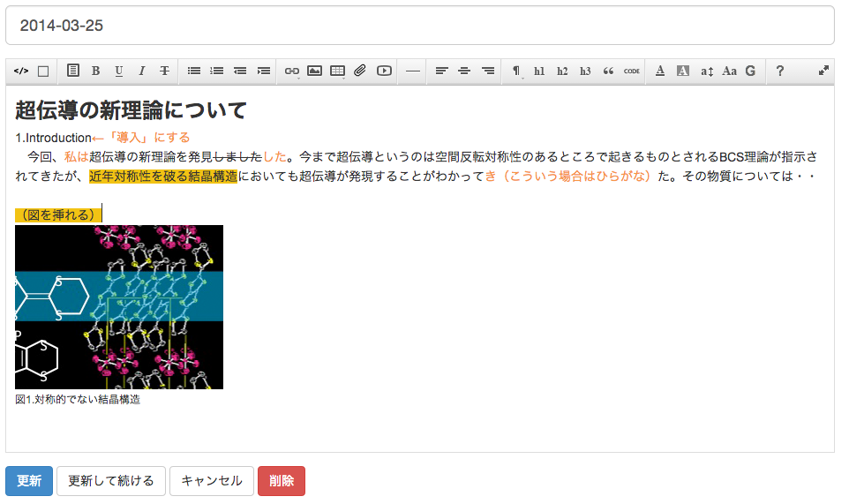Insert an image using the toolbar
849x504 pixels.
coord(314,71)
